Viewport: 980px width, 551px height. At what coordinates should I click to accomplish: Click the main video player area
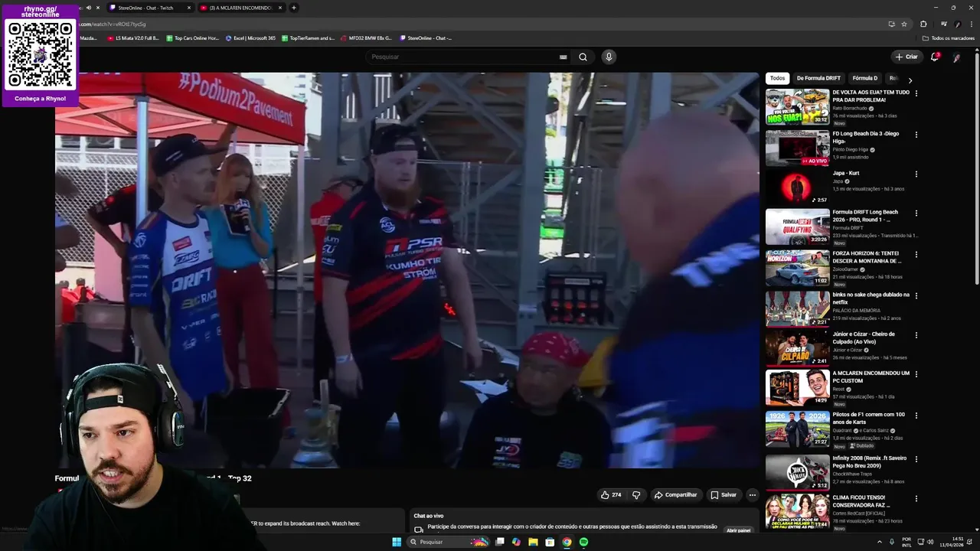pyautogui.click(x=407, y=270)
